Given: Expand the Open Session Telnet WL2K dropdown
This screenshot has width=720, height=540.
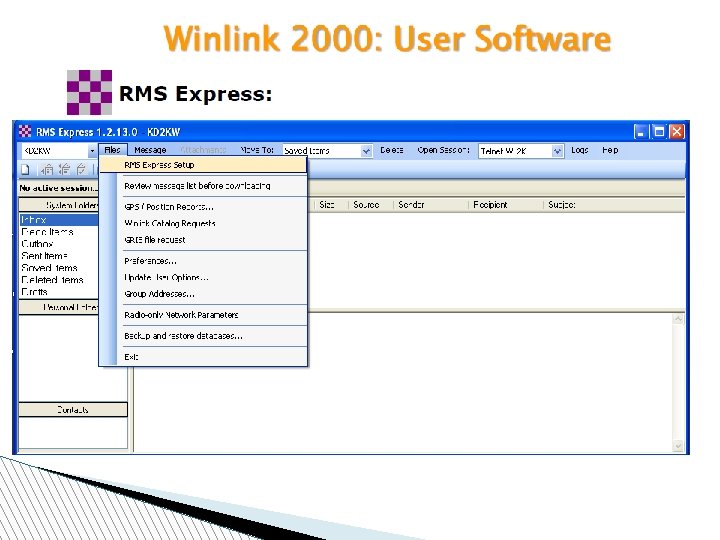Looking at the screenshot, I should click(x=557, y=151).
